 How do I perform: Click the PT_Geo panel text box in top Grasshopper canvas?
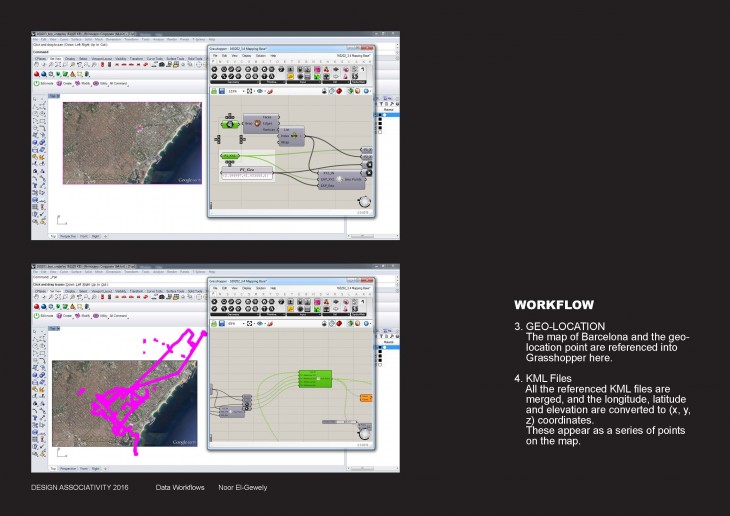247,176
